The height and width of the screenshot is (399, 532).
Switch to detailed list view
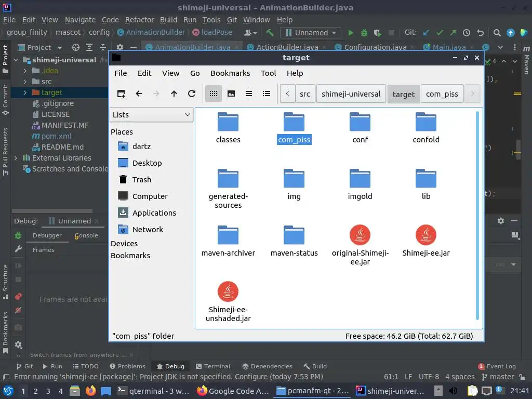[x=267, y=94]
